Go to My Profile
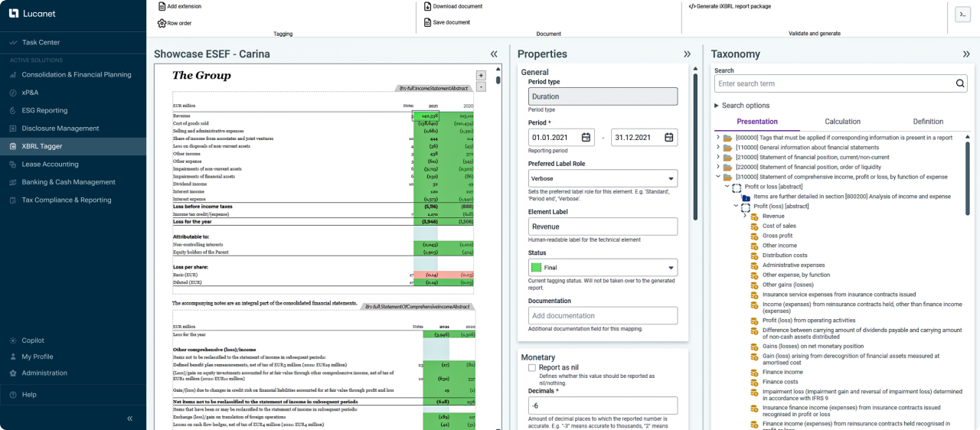Screen dimensions: 980x430 (x=37, y=357)
